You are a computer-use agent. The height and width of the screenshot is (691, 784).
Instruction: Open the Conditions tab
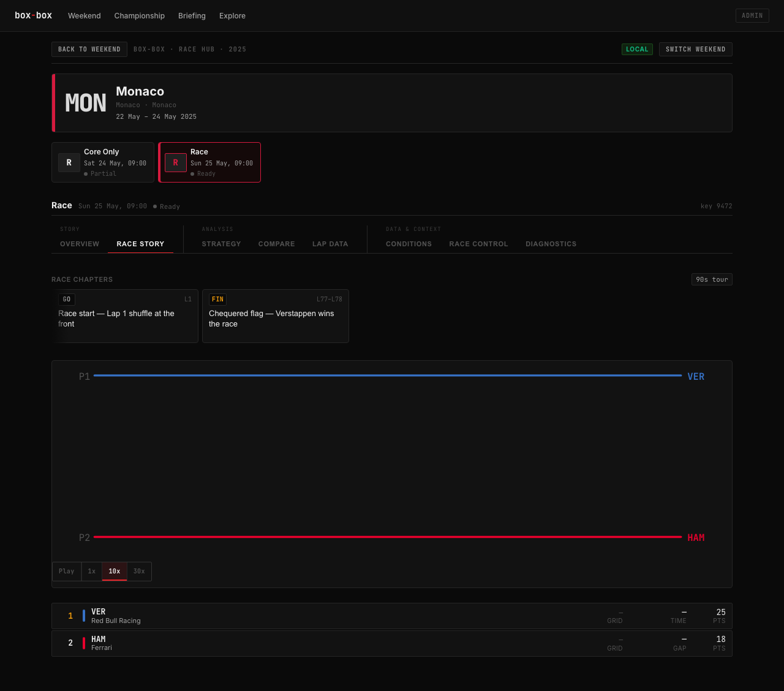pos(409,244)
